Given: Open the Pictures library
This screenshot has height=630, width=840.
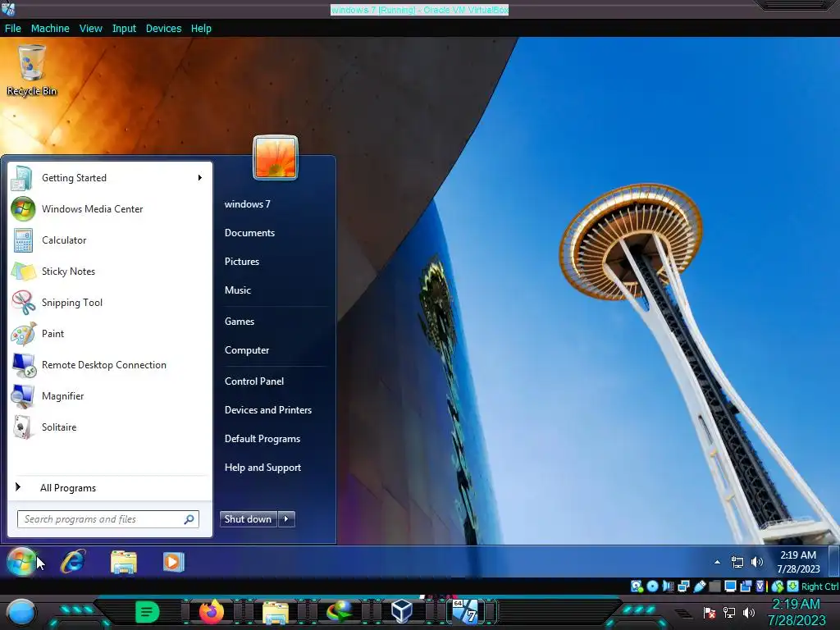Looking at the screenshot, I should point(242,262).
